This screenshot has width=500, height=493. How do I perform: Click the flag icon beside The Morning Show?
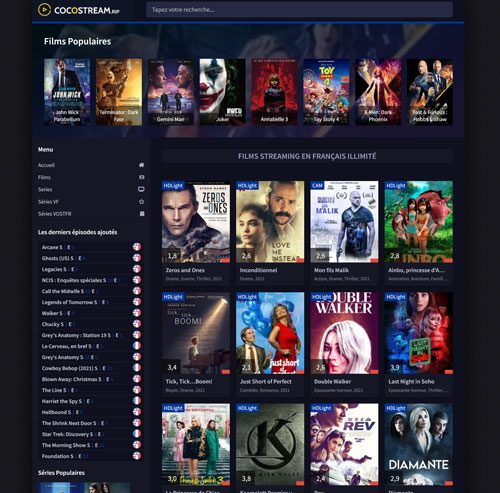coord(137,445)
